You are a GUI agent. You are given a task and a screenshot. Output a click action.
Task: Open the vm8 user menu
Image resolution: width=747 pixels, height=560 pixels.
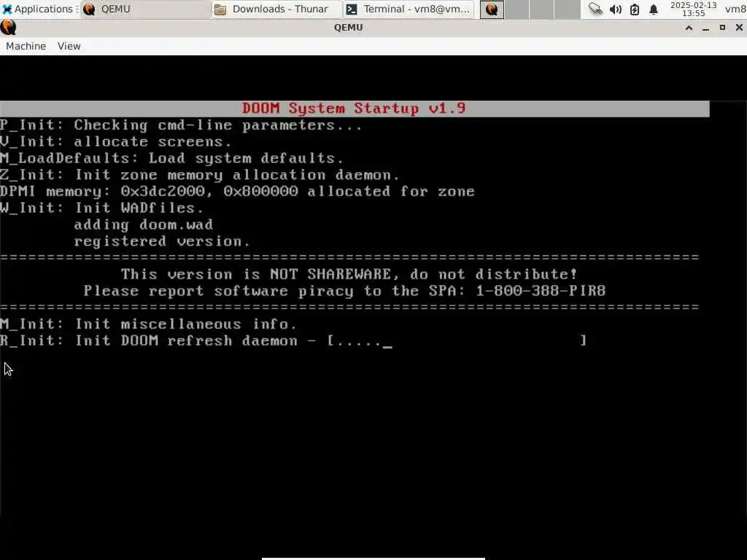(x=735, y=9)
